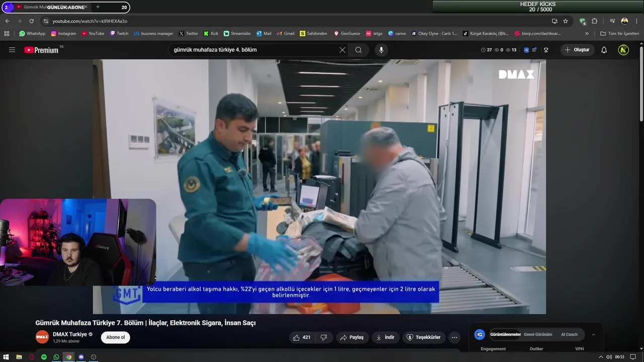Go back in browser history
644x362 pixels.
(x=7, y=21)
